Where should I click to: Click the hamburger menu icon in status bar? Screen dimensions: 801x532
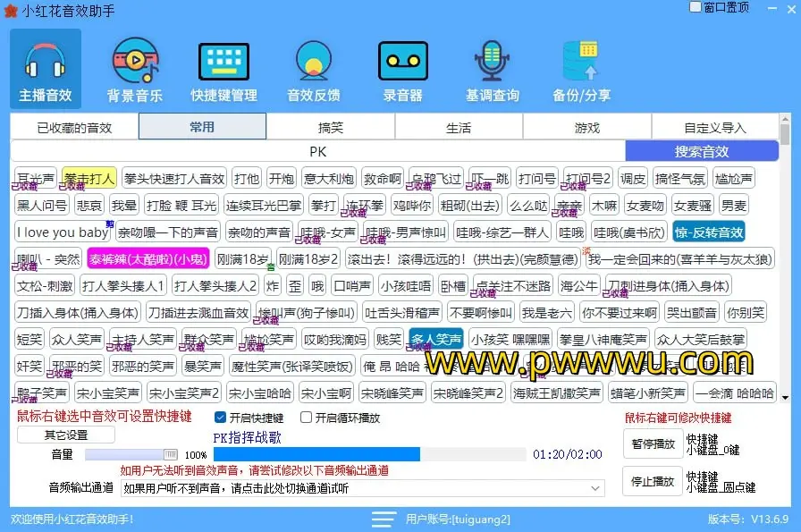tap(384, 519)
